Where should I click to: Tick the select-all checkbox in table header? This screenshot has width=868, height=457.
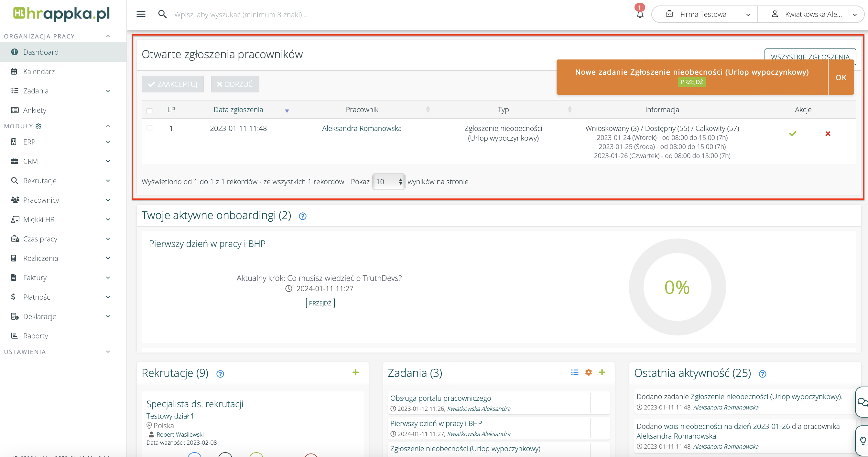pos(149,111)
